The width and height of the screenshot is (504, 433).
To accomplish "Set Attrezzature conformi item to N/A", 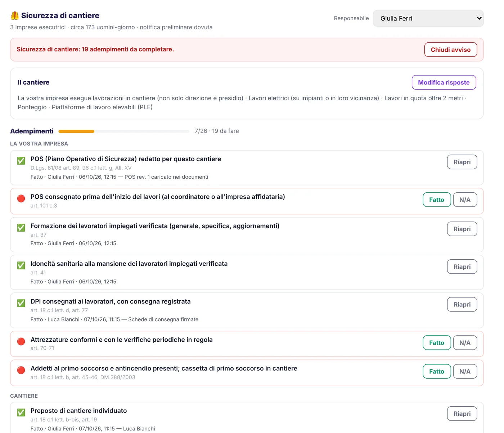I will click(x=465, y=342).
